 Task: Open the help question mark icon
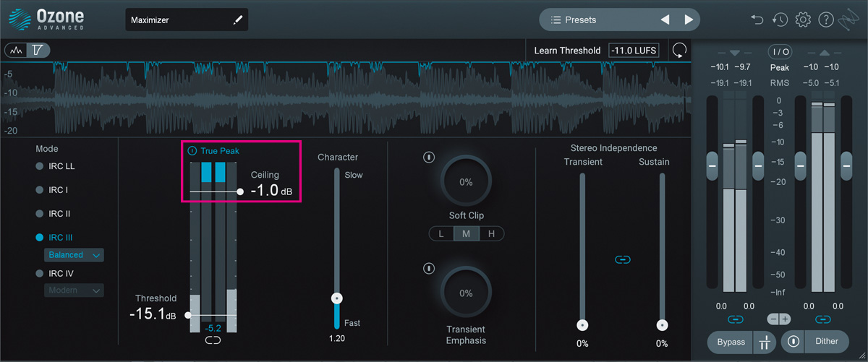[826, 20]
